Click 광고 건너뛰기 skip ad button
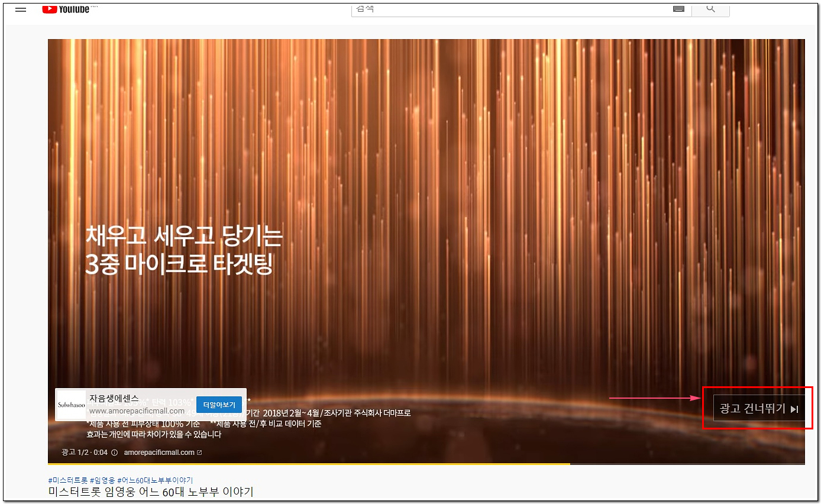The width and height of the screenshot is (821, 504). coord(759,408)
